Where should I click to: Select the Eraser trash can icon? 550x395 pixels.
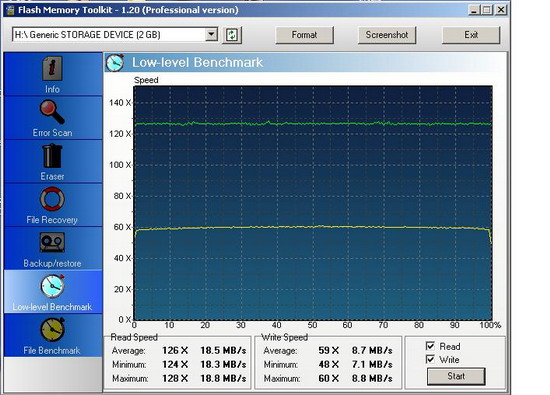click(x=52, y=156)
